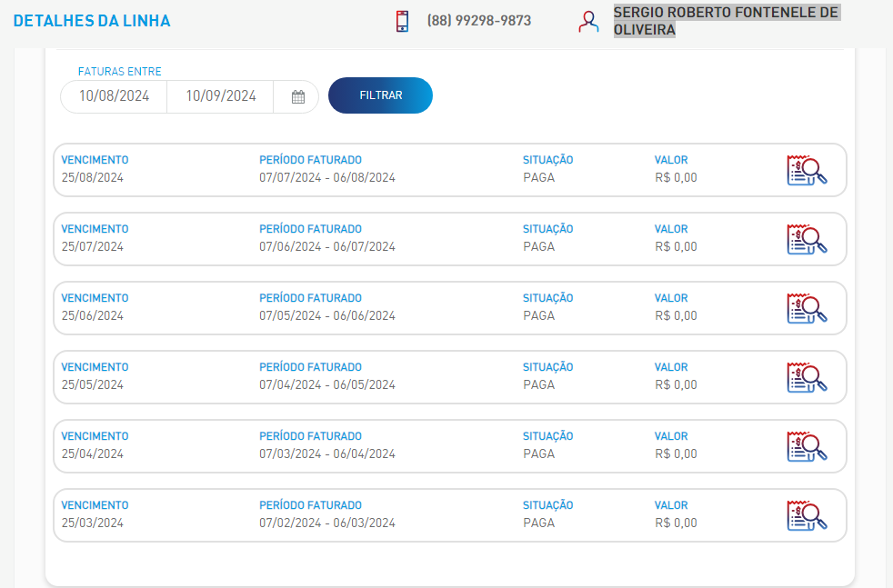View invoice details for 25/04/2024 due date

point(807,446)
